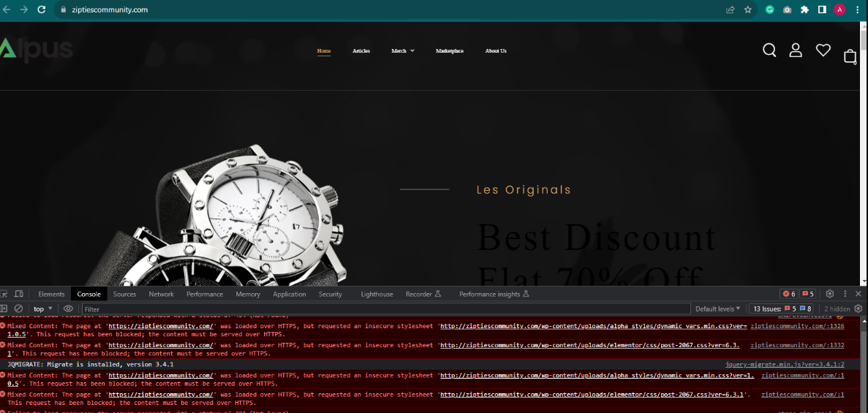
Task: Switch to the Lighthouse tab
Action: pyautogui.click(x=377, y=294)
